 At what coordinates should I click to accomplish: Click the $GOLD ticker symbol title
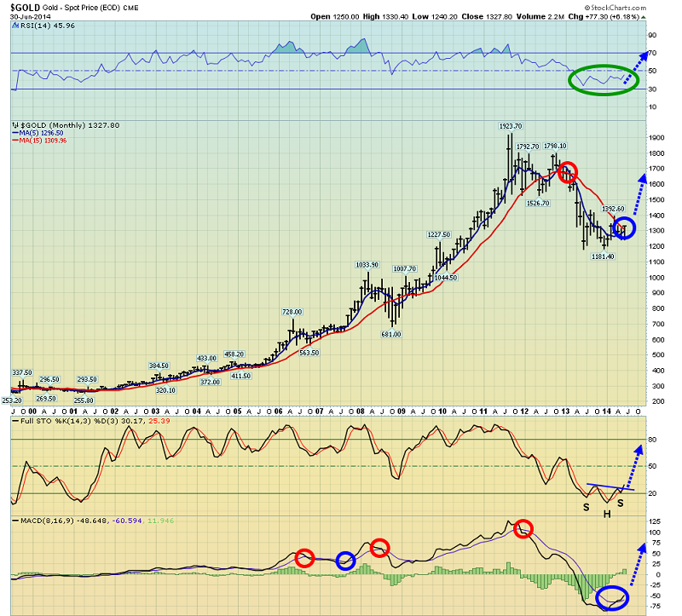coord(26,8)
